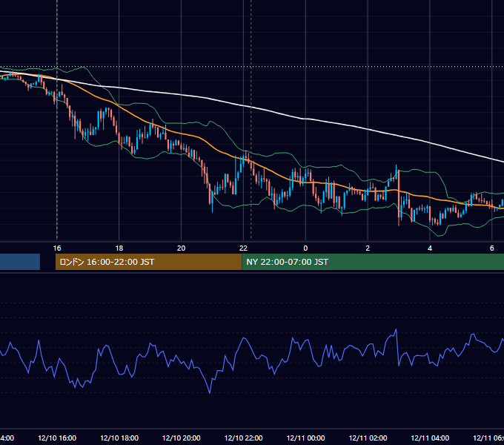Select the ロンドン 16:00-22:00 JST session bar

[x=148, y=262]
